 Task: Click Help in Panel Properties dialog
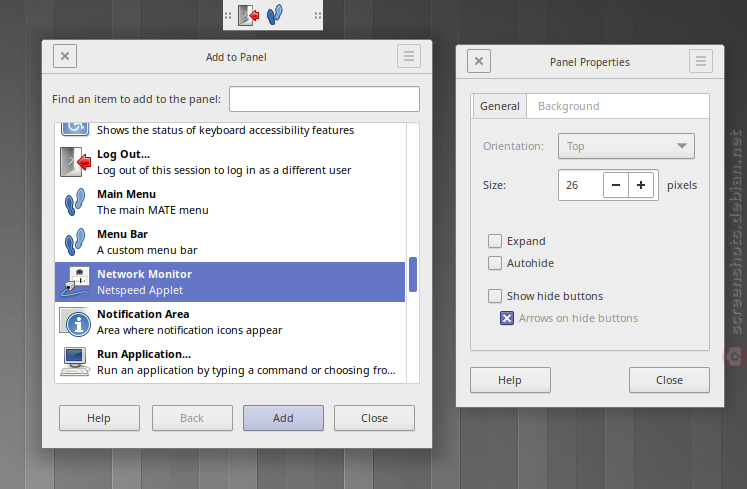(510, 380)
